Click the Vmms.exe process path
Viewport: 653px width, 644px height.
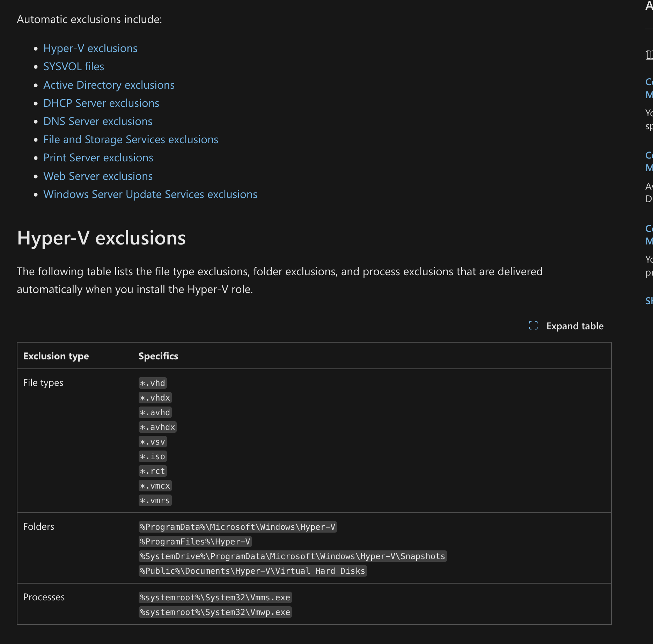point(215,598)
